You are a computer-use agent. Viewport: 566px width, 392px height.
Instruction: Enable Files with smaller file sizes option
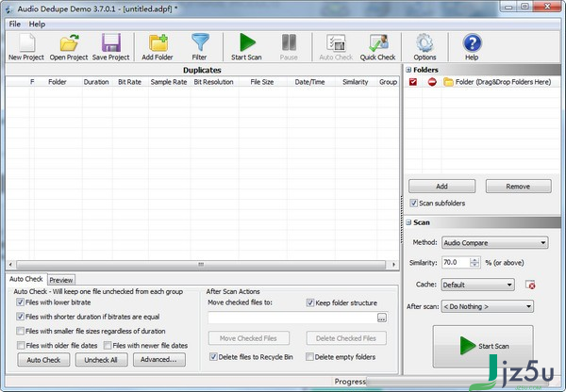(x=20, y=331)
